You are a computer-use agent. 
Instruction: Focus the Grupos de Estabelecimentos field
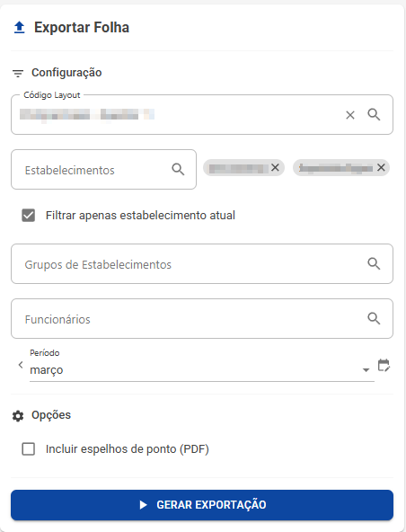(202, 263)
